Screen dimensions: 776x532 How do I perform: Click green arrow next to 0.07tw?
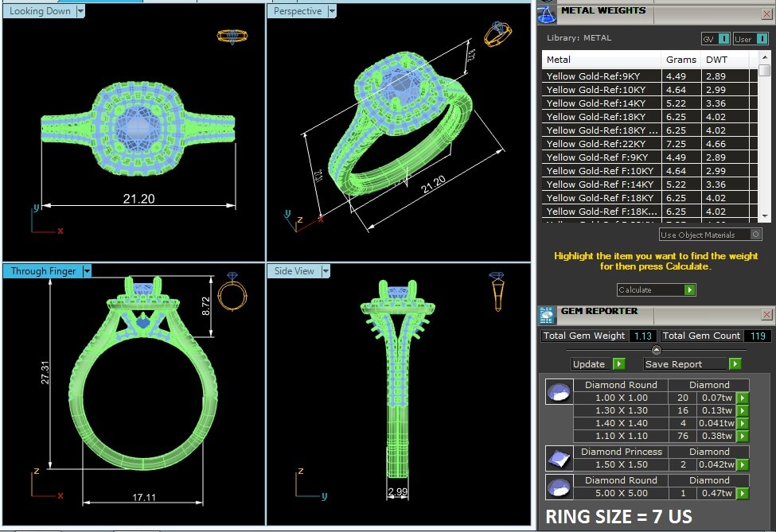[x=742, y=398]
